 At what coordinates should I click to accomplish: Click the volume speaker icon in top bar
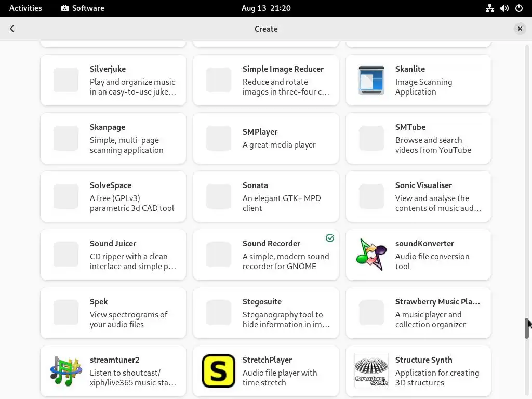click(504, 8)
